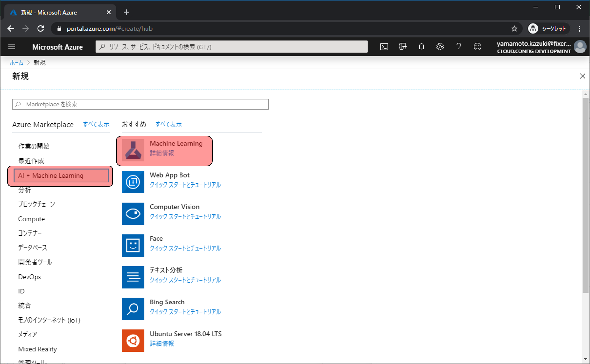Open the notifications bell
Image resolution: width=590 pixels, height=364 pixels.
click(421, 47)
